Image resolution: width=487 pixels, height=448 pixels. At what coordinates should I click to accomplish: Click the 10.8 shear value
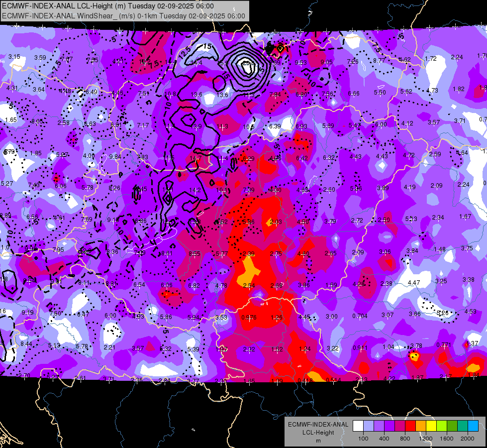click(170, 94)
